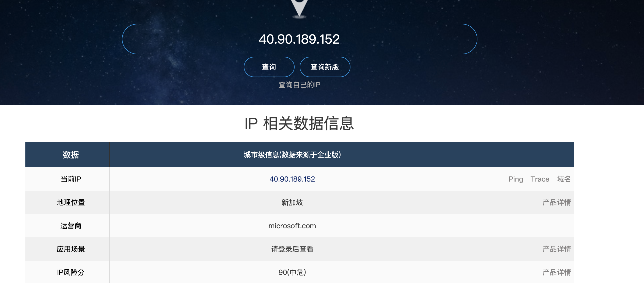
Task: Select the 新加坡 location text
Action: (x=292, y=202)
